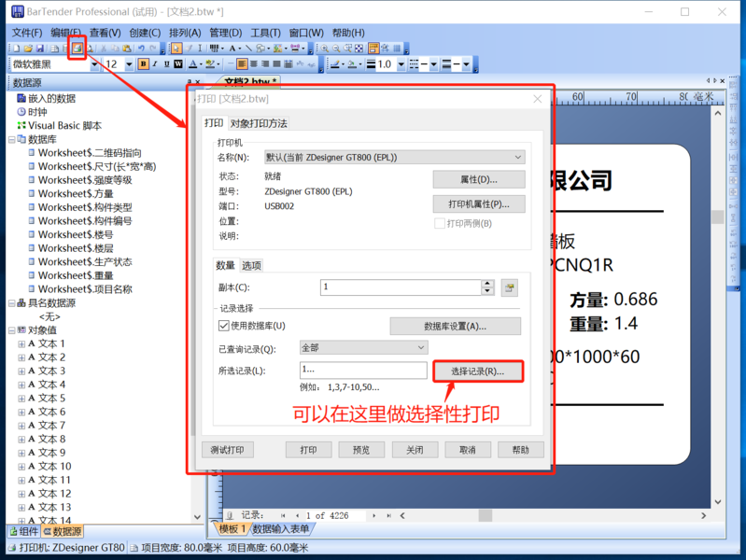Select the text creation tool A

point(232,48)
